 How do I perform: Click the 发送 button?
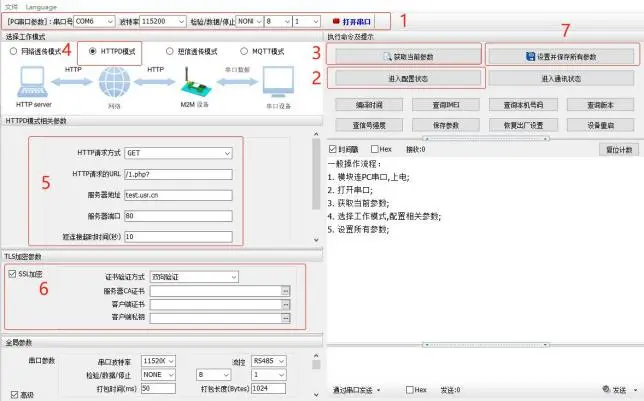click(x=614, y=389)
